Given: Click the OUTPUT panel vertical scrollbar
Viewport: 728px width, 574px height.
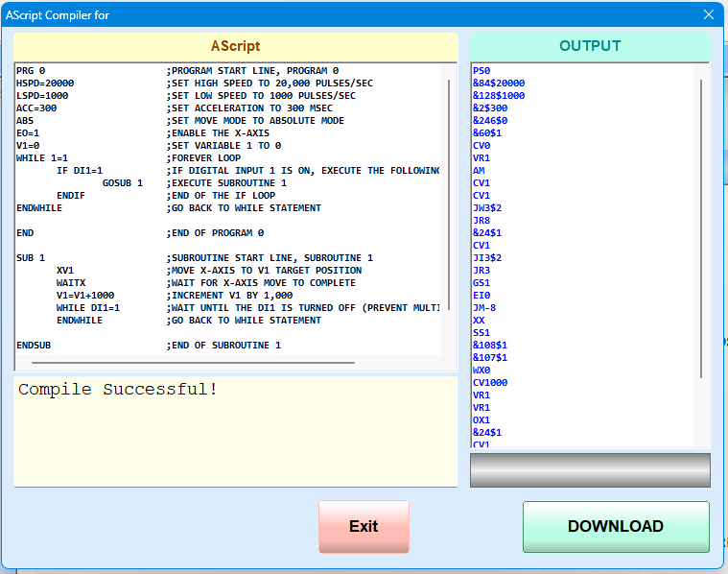Looking at the screenshot, I should 701,228.
